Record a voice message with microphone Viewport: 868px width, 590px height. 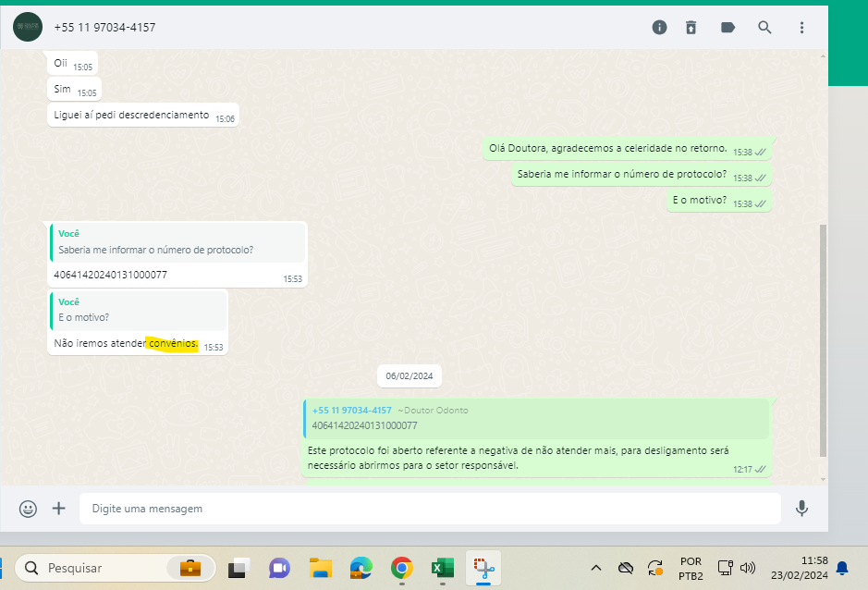[801, 508]
